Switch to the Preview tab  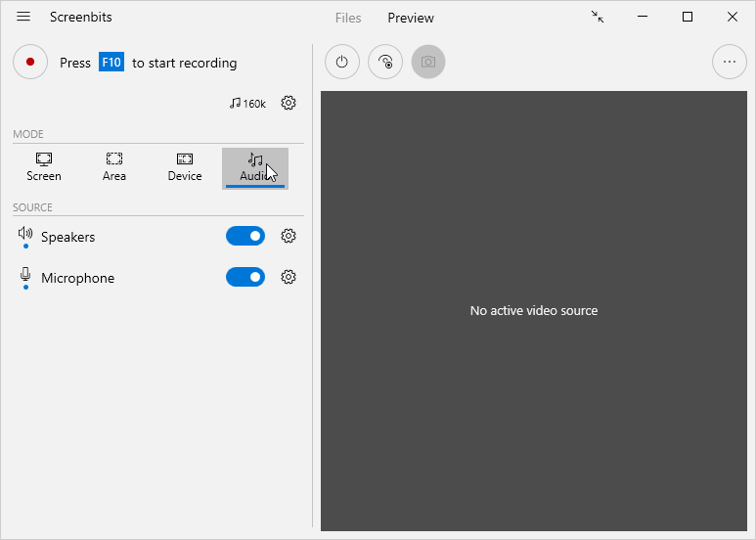click(411, 18)
